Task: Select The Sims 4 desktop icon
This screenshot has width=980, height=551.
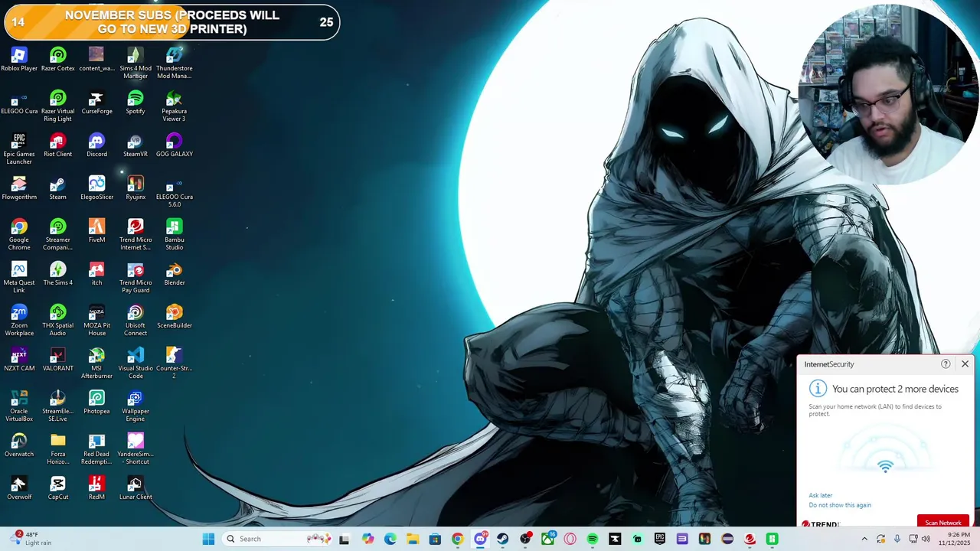Action: [x=57, y=274]
